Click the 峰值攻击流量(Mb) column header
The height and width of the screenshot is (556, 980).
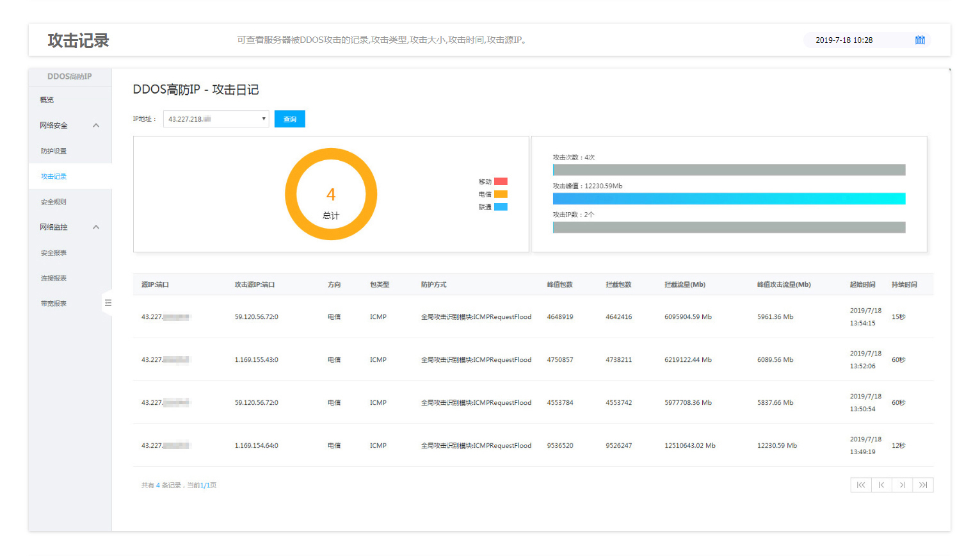tap(784, 284)
